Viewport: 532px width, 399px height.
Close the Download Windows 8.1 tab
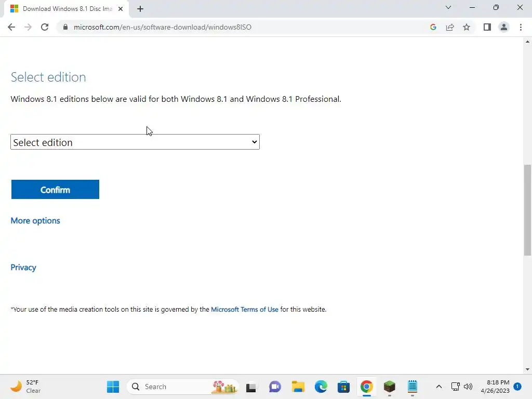[x=121, y=9]
